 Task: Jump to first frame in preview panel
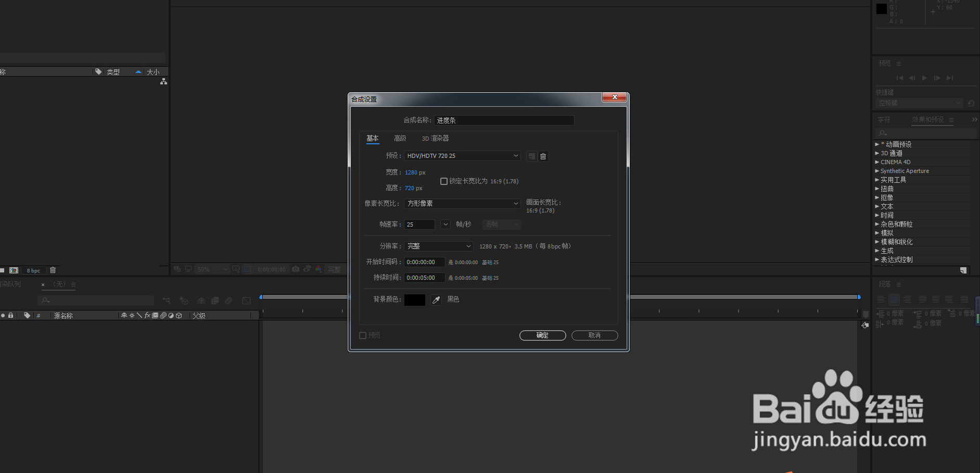coord(899,78)
